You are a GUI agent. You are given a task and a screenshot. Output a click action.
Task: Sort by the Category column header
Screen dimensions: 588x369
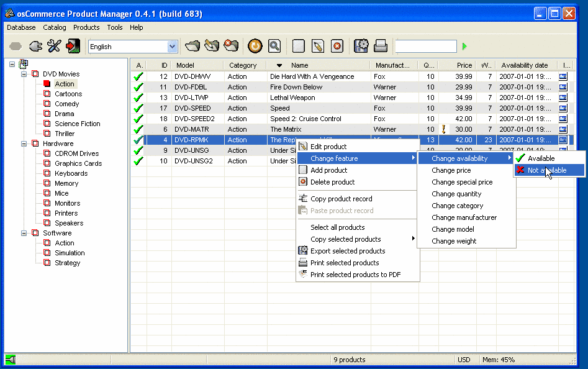[245, 65]
